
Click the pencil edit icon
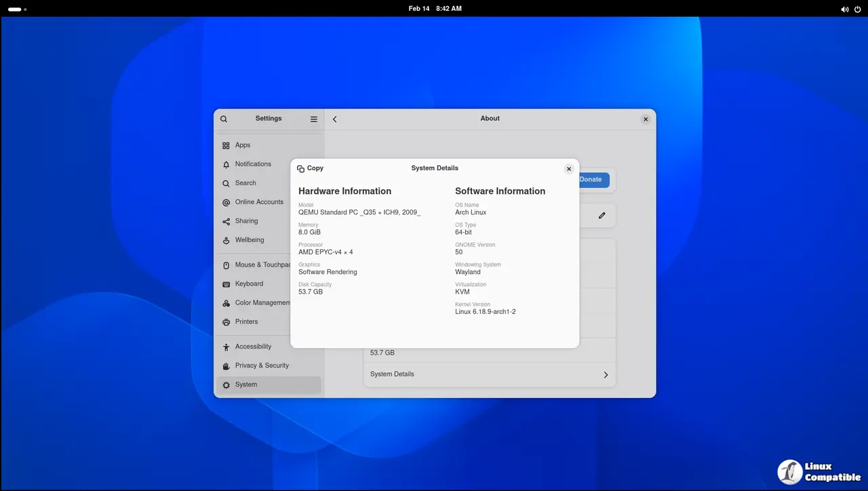(x=601, y=216)
